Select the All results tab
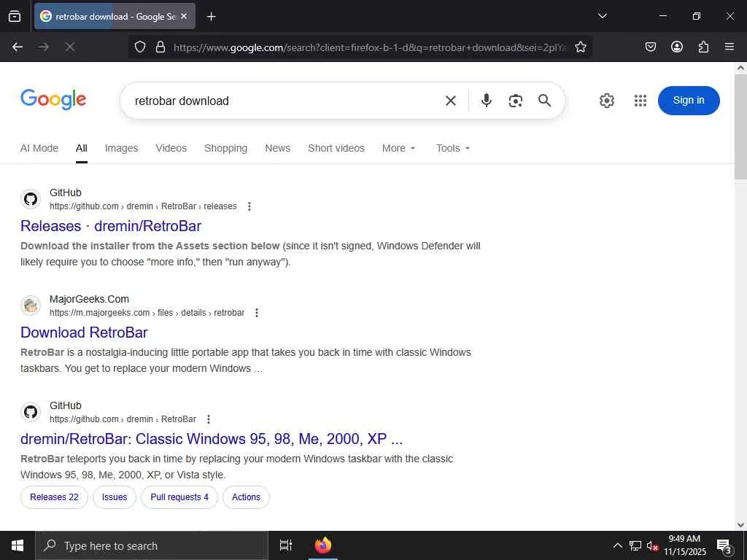The width and height of the screenshot is (747, 560). pos(82,148)
